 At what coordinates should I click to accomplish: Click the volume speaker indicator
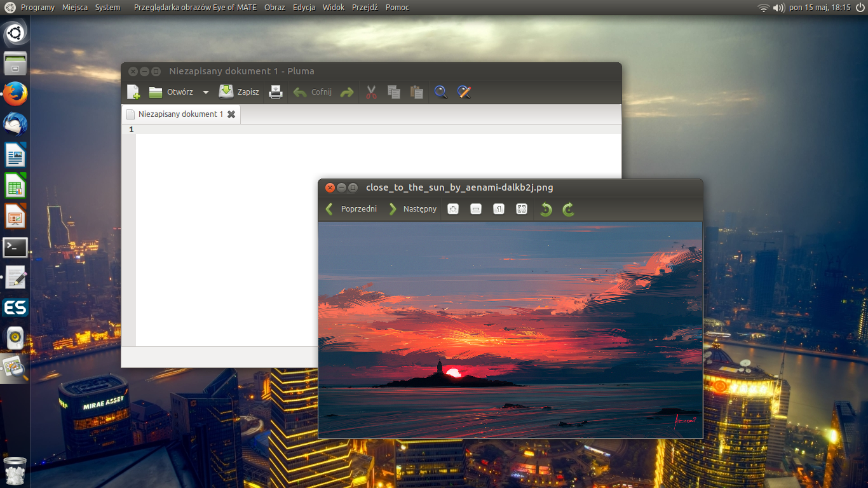779,8
